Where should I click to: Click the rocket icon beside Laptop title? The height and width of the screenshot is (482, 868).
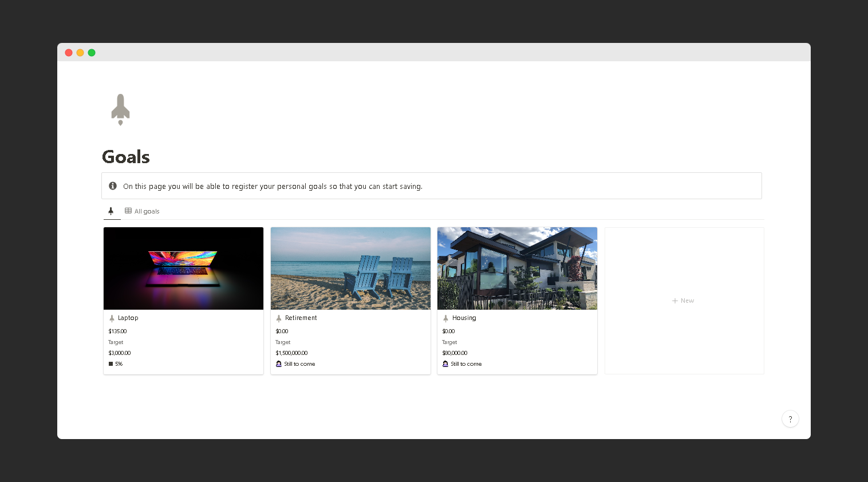coord(111,318)
